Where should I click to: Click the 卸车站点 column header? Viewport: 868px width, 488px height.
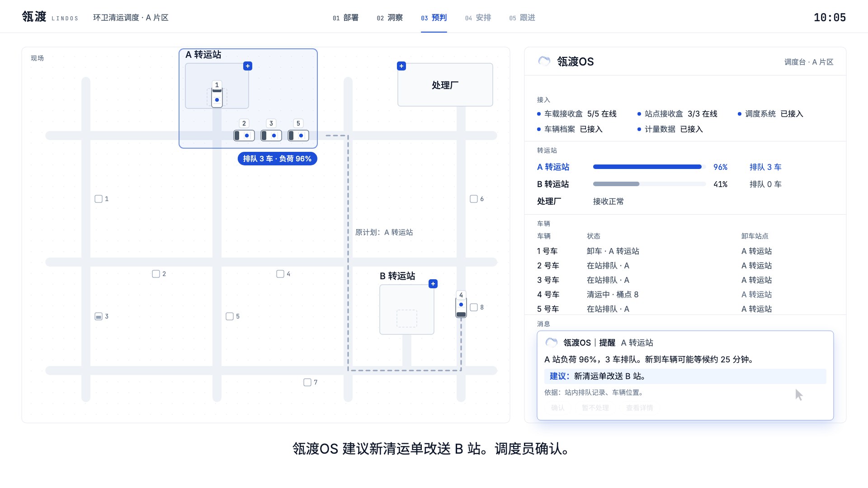[755, 236]
